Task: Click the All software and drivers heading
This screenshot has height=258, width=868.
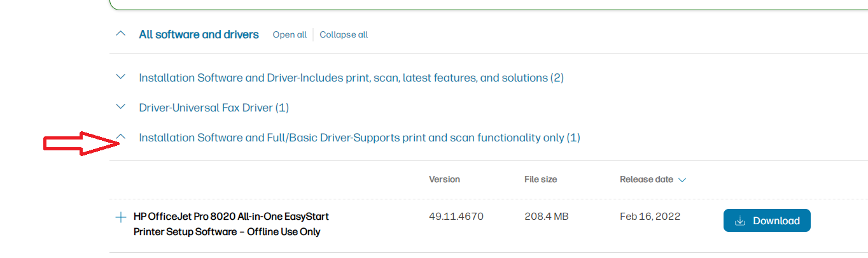Action: point(199,34)
